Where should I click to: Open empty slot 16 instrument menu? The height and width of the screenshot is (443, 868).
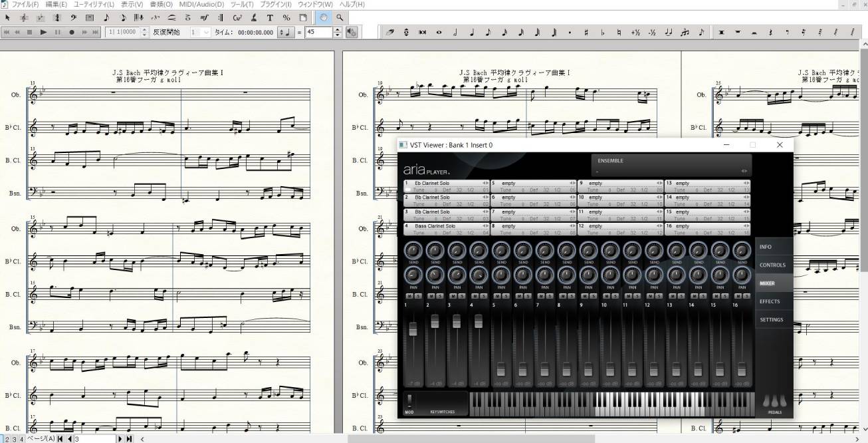(707, 226)
